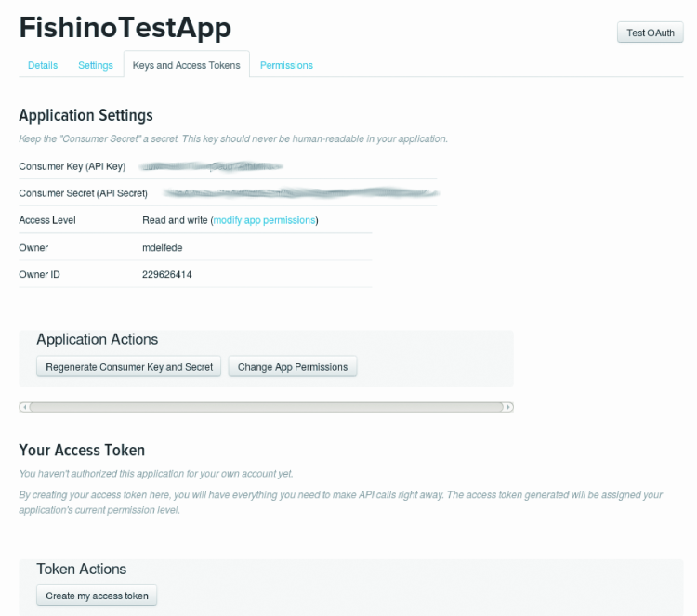Click Create my access token

point(97,596)
